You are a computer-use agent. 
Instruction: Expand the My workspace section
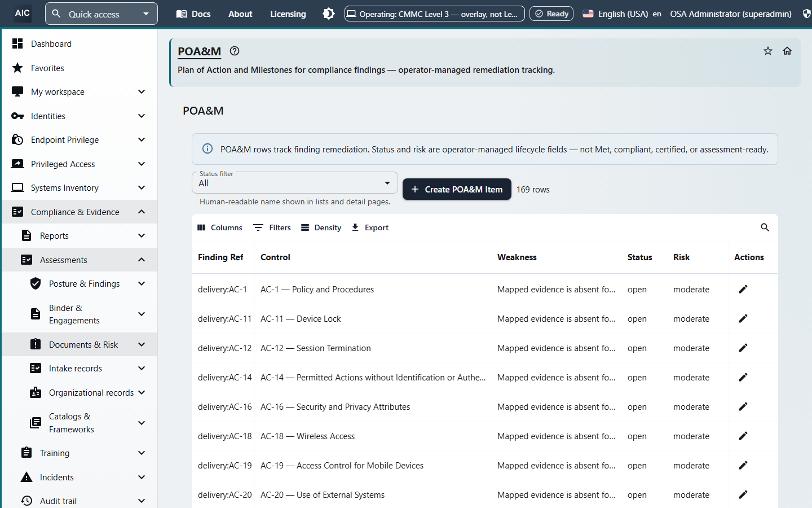tap(80, 92)
